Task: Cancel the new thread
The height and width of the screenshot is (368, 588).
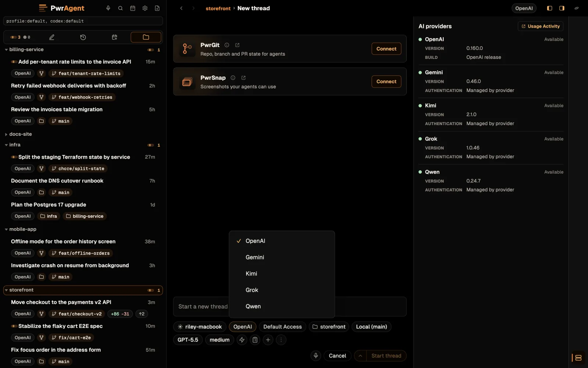Action: point(337,355)
